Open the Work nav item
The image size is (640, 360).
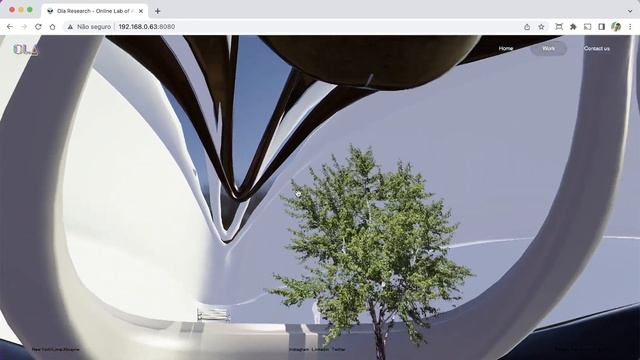click(x=548, y=48)
